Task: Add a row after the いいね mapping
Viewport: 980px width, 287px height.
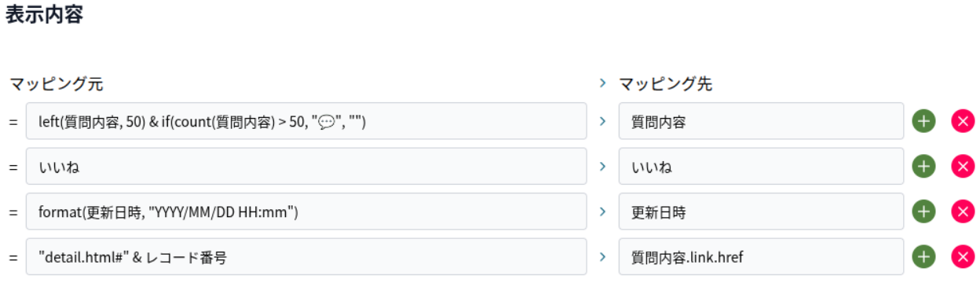Action: [923, 167]
